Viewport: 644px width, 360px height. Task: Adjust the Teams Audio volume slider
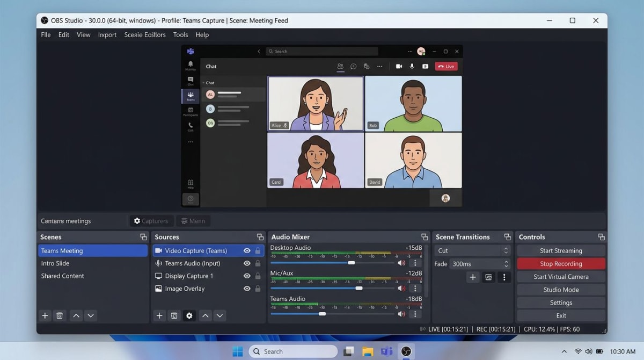point(322,314)
